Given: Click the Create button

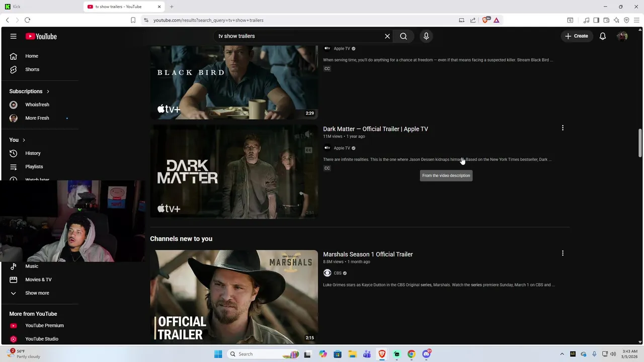Looking at the screenshot, I should 577,36.
